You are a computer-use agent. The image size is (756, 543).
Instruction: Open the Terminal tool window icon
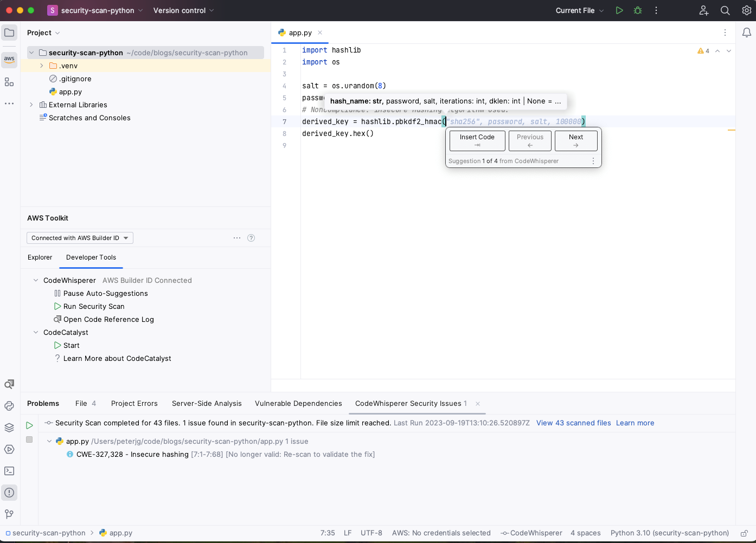tap(9, 471)
